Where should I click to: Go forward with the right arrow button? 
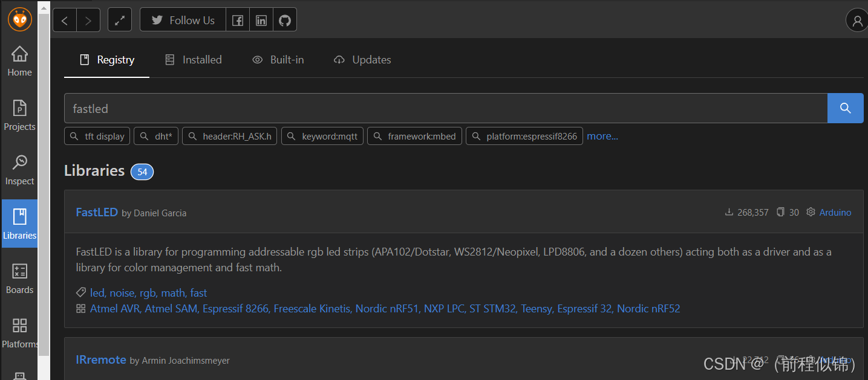coord(88,20)
